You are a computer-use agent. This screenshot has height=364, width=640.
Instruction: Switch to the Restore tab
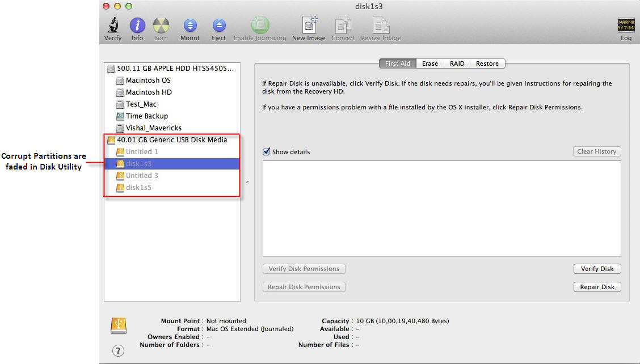click(487, 64)
